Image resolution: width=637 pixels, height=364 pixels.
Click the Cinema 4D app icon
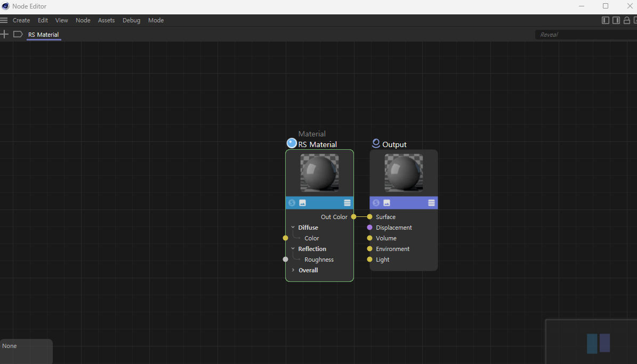(5, 6)
